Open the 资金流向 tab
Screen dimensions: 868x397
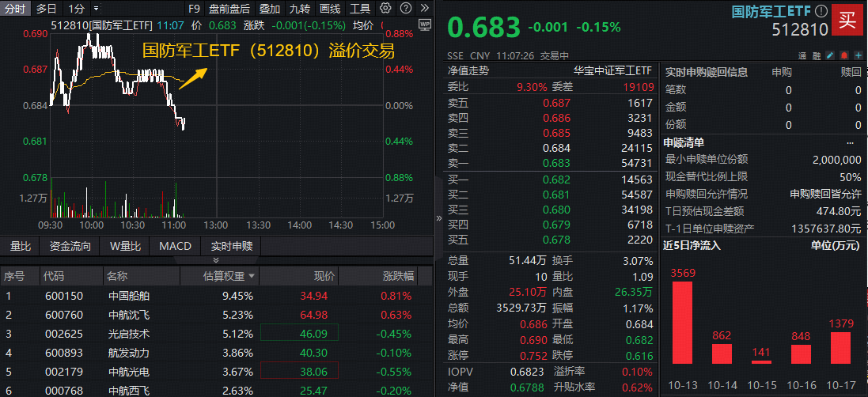pyautogui.click(x=70, y=246)
